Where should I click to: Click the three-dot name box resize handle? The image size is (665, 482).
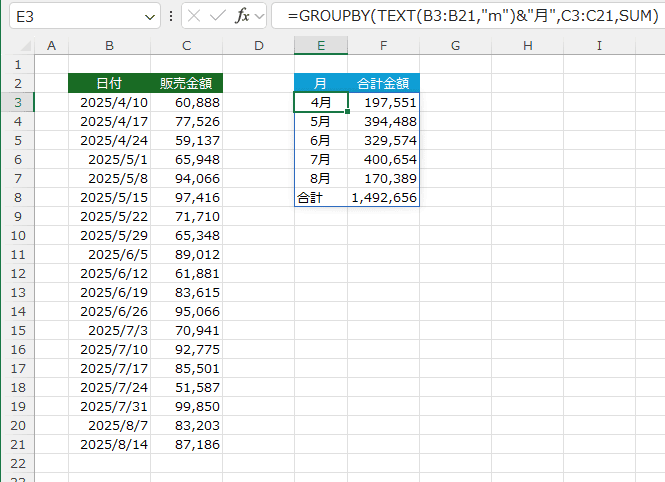click(x=171, y=17)
